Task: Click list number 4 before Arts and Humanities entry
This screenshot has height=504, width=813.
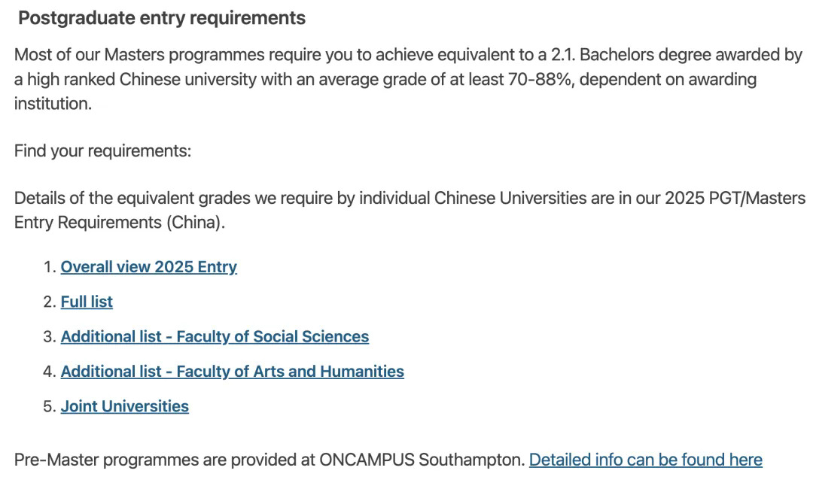Action: (x=49, y=372)
